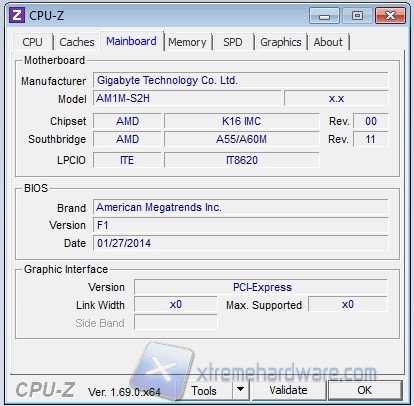Switch to the Graphics tab
Screen dimensions: 414x406
(281, 42)
